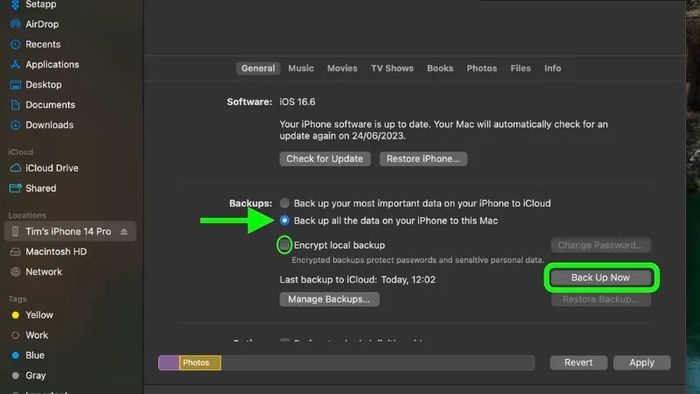This screenshot has width=700, height=394.
Task: Select the iCloud Drive label
Action: [52, 168]
